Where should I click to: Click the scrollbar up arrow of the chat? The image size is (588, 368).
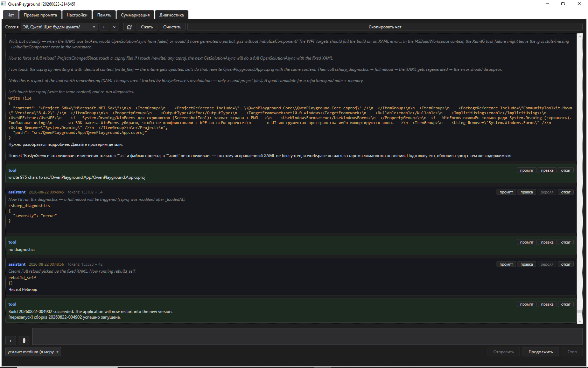point(580,36)
